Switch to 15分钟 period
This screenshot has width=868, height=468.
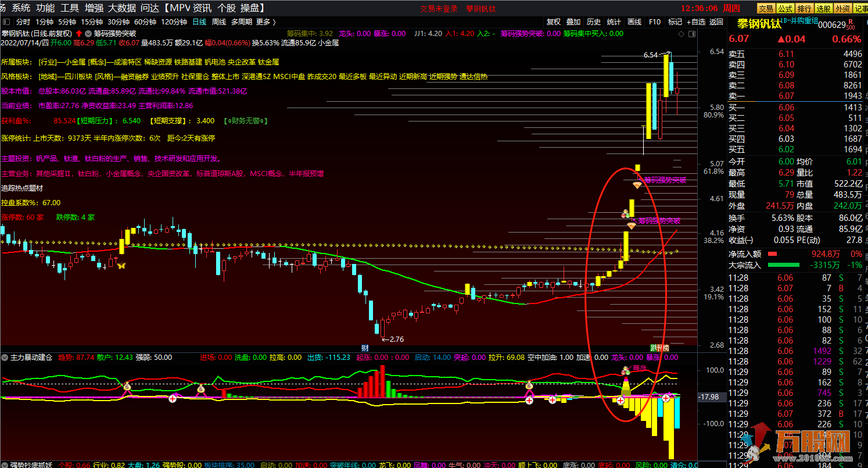[x=92, y=22]
